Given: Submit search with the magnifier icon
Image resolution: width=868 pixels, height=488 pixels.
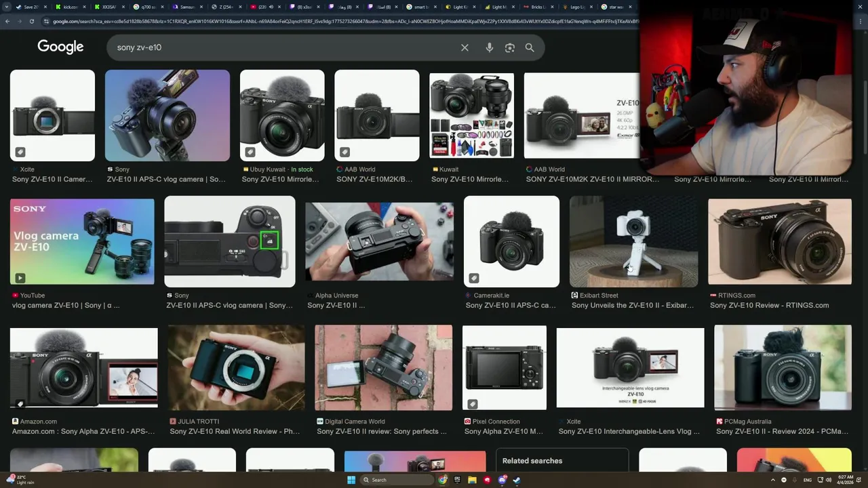Looking at the screenshot, I should pyautogui.click(x=530, y=47).
